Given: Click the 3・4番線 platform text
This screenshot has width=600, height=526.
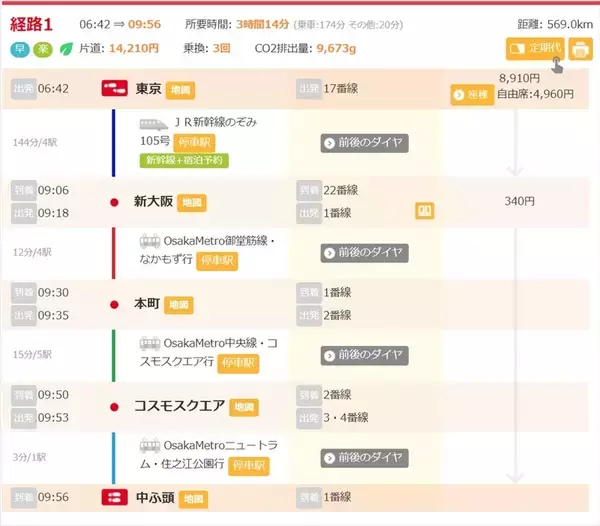Looking at the screenshot, I should 346,417.
